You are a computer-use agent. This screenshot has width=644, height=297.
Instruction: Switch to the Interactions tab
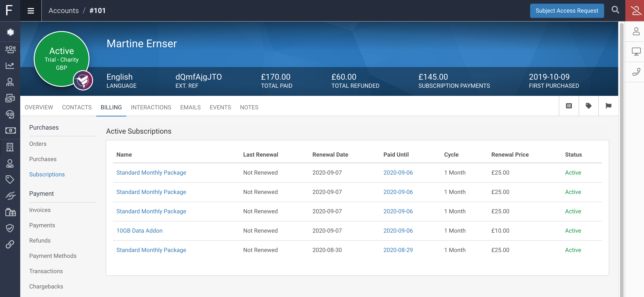click(x=151, y=107)
